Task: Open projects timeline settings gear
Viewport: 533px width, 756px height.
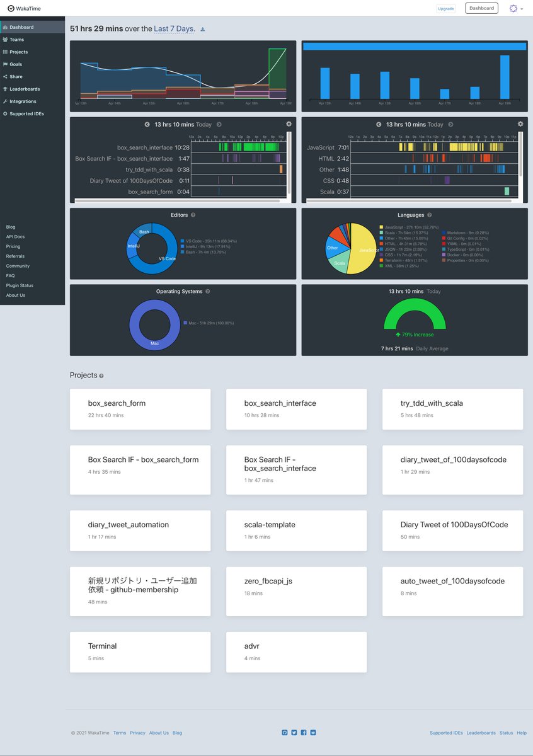Action: pyautogui.click(x=289, y=124)
